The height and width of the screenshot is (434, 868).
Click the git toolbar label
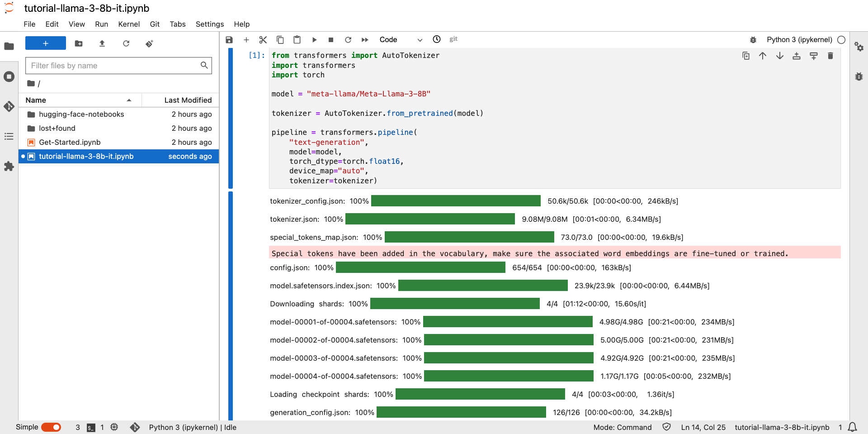pos(453,39)
